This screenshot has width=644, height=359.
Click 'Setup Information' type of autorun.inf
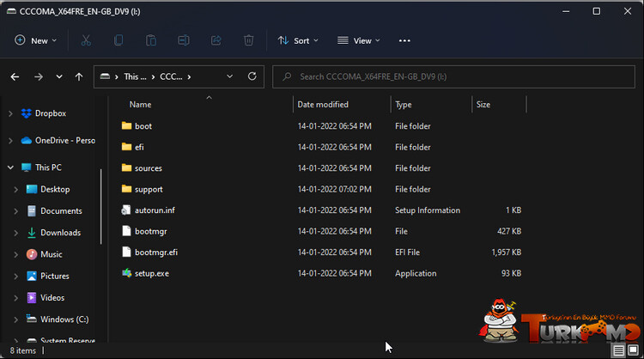pyautogui.click(x=428, y=210)
